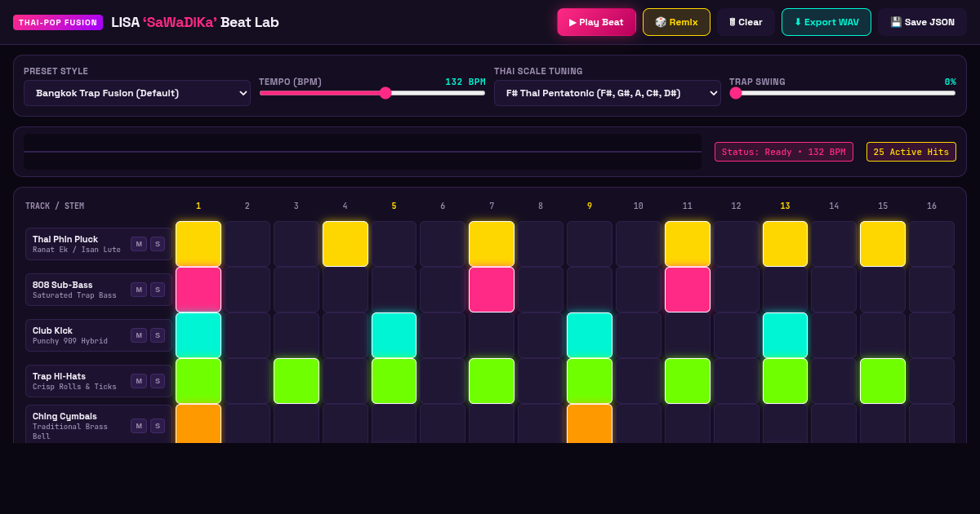
Task: Enable Thai Phin Pluck step 16 pad
Action: pos(932,244)
